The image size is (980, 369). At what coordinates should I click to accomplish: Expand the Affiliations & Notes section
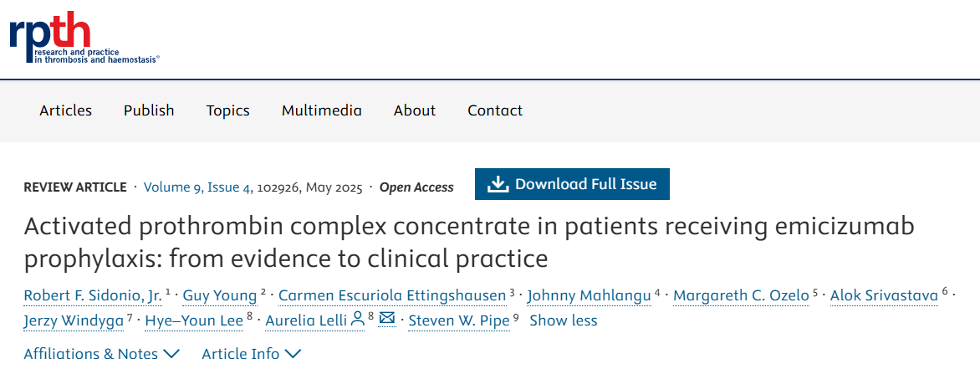coord(101,354)
